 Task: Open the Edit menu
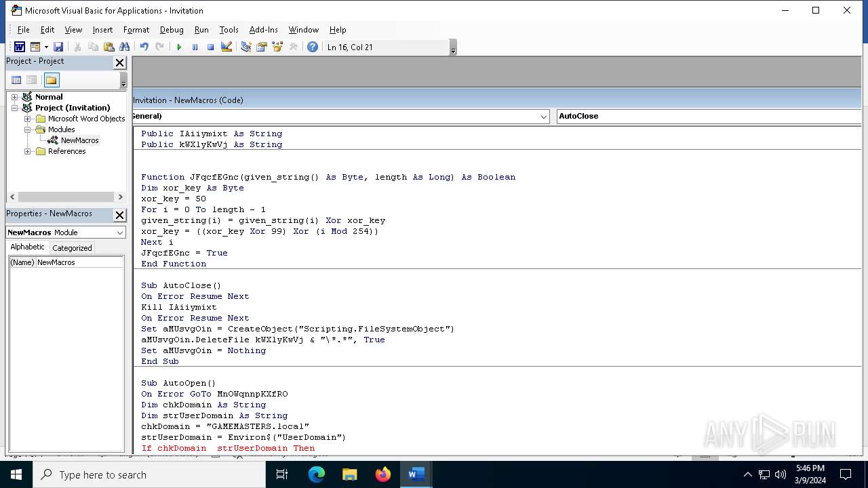click(x=47, y=30)
